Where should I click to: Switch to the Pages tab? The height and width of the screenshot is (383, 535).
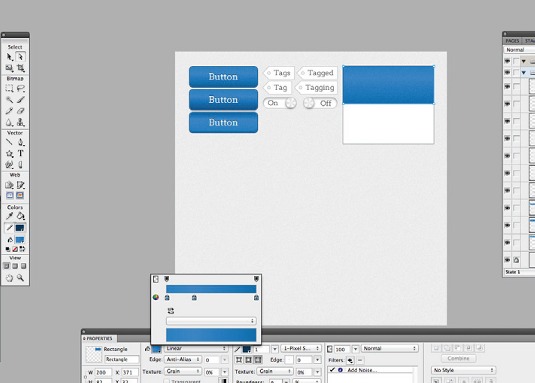[x=512, y=41]
